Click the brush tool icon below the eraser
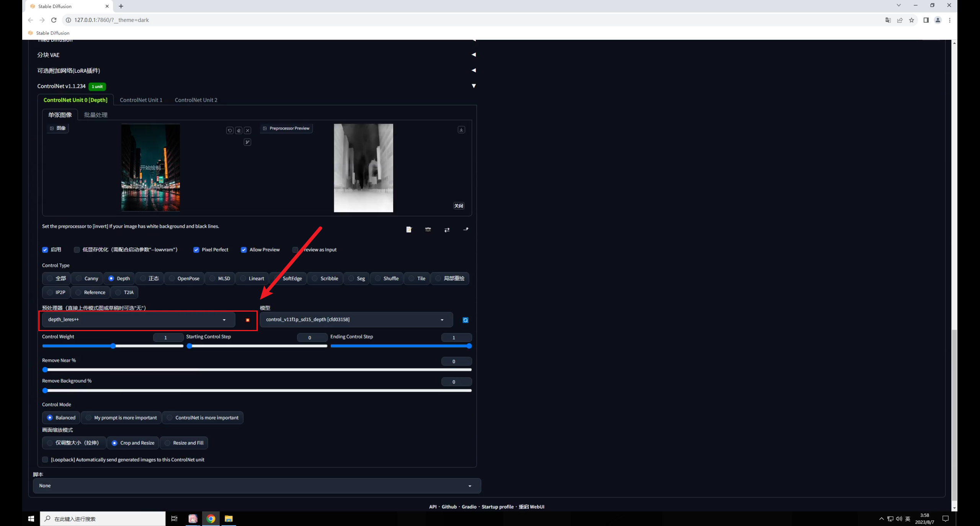The width and height of the screenshot is (980, 526). (247, 142)
